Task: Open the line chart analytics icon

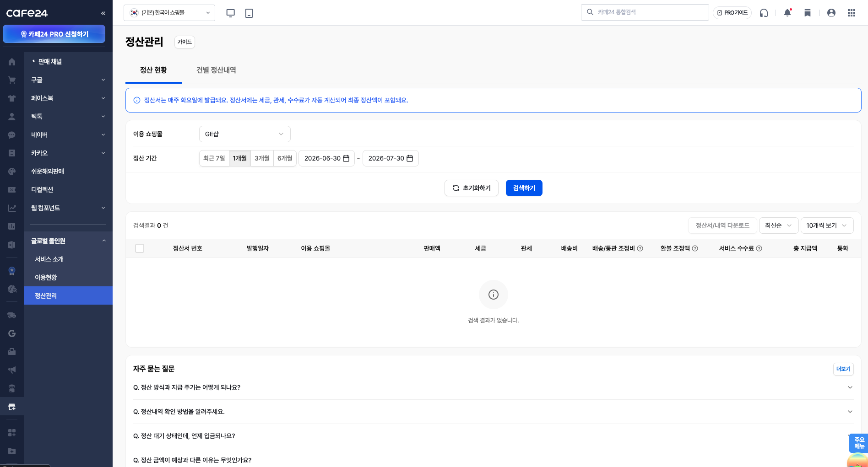Action: (12, 208)
